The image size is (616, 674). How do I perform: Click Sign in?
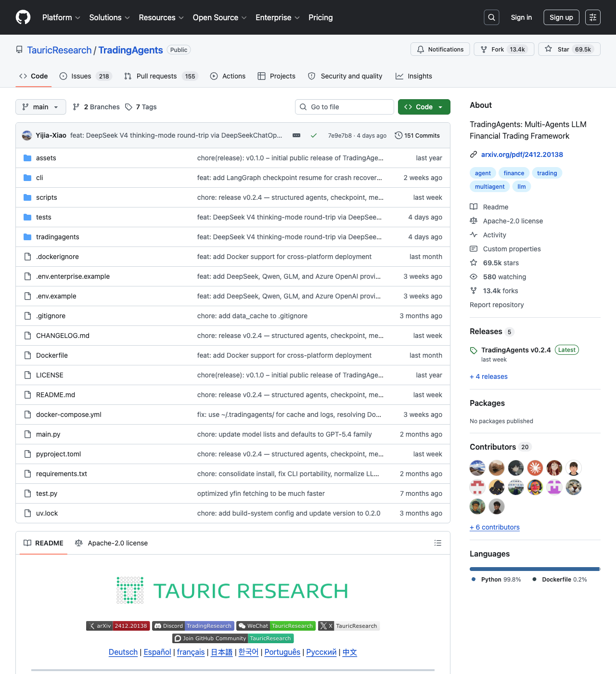point(521,17)
